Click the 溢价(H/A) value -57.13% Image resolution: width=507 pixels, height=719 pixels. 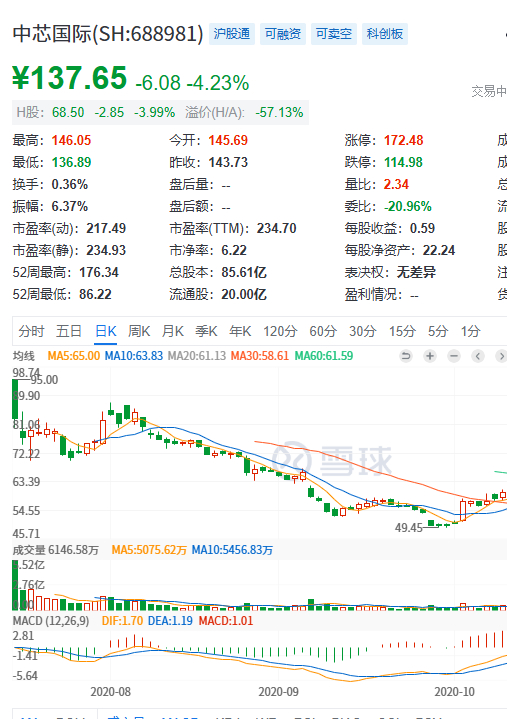pyautogui.click(x=279, y=112)
